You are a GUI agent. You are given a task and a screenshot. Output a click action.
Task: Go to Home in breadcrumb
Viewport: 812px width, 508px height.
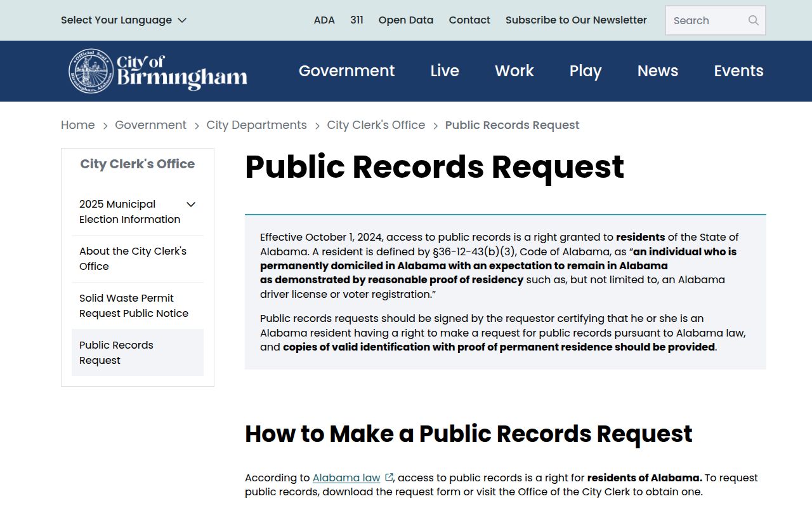78,125
